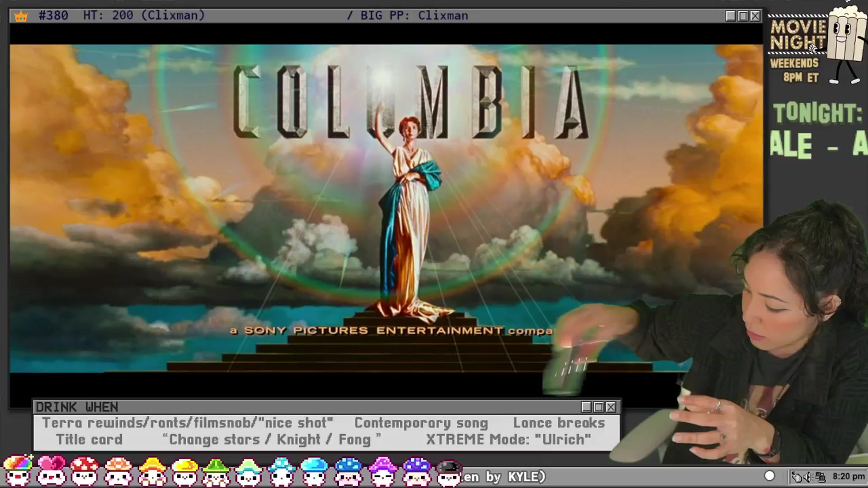Select the peach checkered-cap mushroom icon

pyautogui.click(x=118, y=471)
